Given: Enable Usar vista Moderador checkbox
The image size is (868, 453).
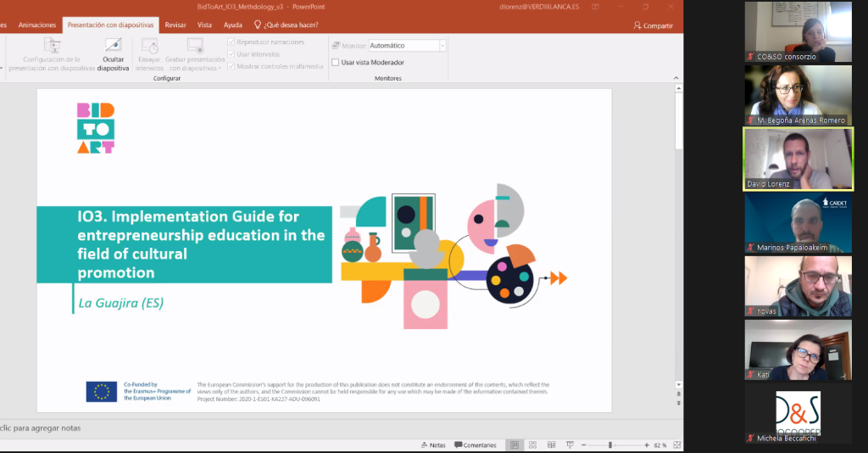Looking at the screenshot, I should (x=336, y=62).
